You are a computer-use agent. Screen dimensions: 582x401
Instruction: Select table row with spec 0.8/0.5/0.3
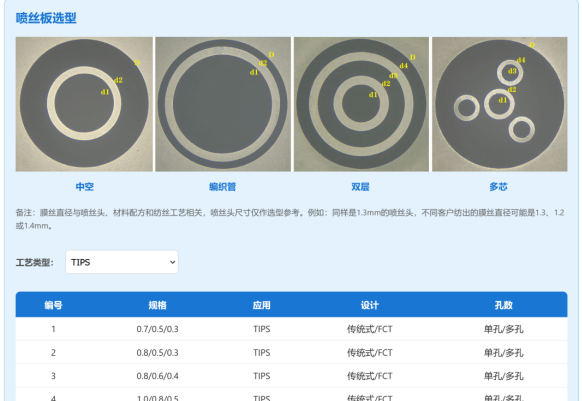[291, 352]
